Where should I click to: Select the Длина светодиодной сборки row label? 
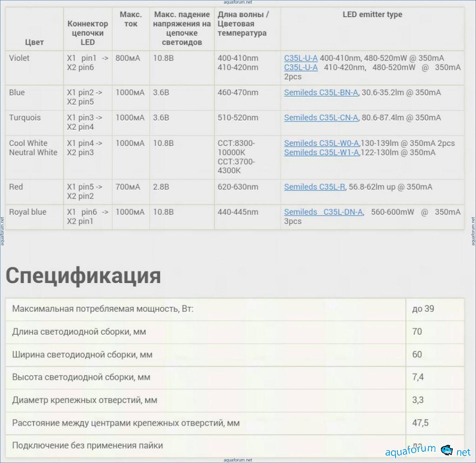[79, 332]
